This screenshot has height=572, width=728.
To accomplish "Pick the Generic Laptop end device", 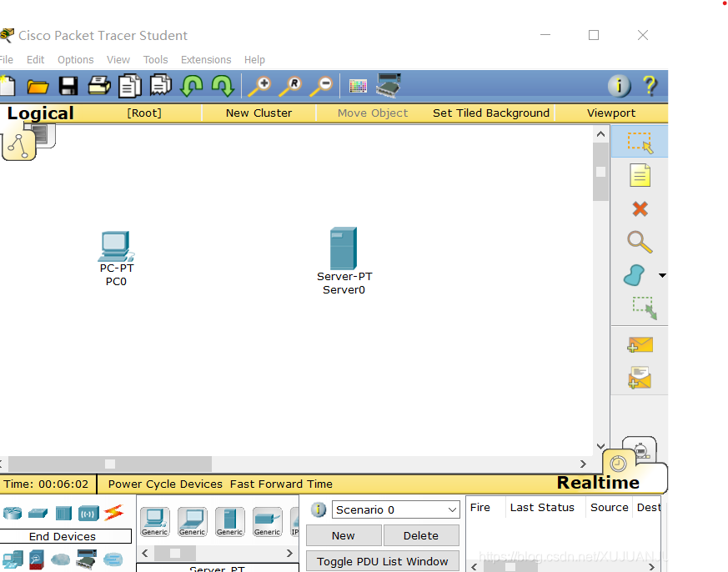I will [x=192, y=521].
